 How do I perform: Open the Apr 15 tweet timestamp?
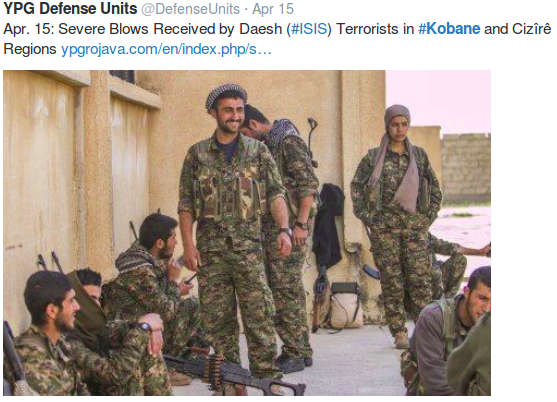pos(273,9)
